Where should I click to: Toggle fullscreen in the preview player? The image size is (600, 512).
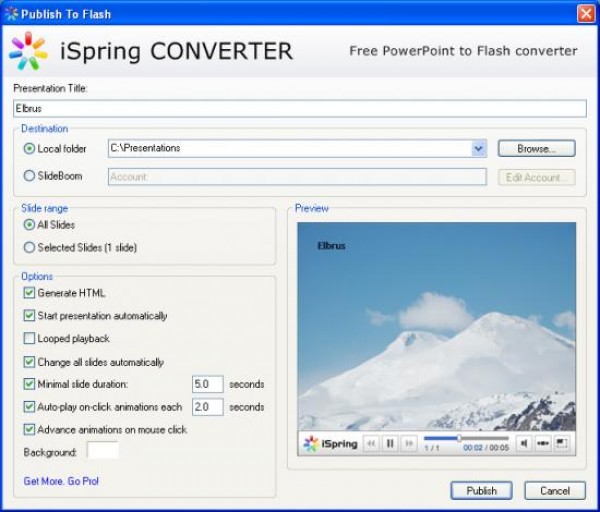click(x=561, y=444)
